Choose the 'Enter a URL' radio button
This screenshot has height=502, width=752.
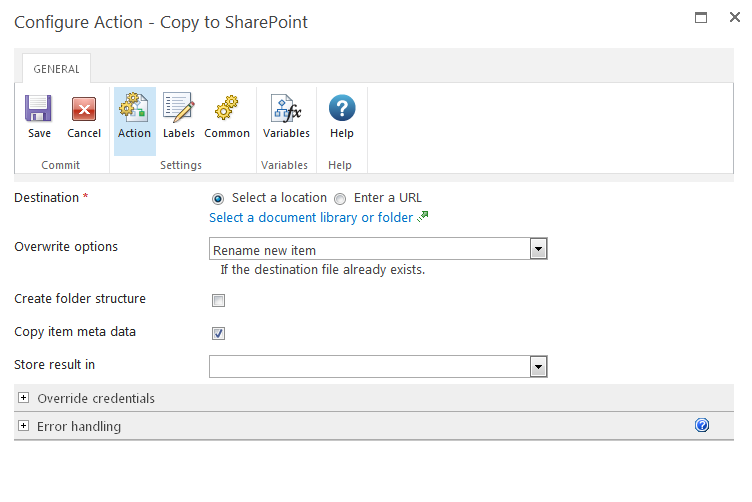point(340,198)
